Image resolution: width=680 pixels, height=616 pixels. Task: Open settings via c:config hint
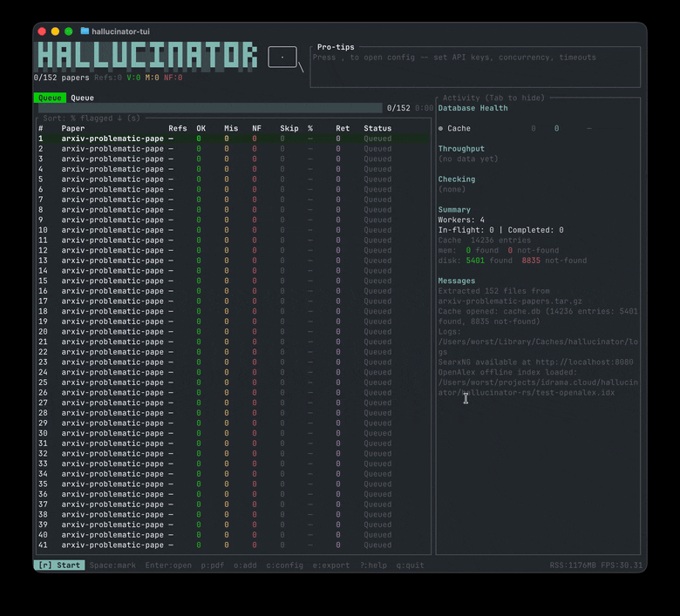[284, 565]
